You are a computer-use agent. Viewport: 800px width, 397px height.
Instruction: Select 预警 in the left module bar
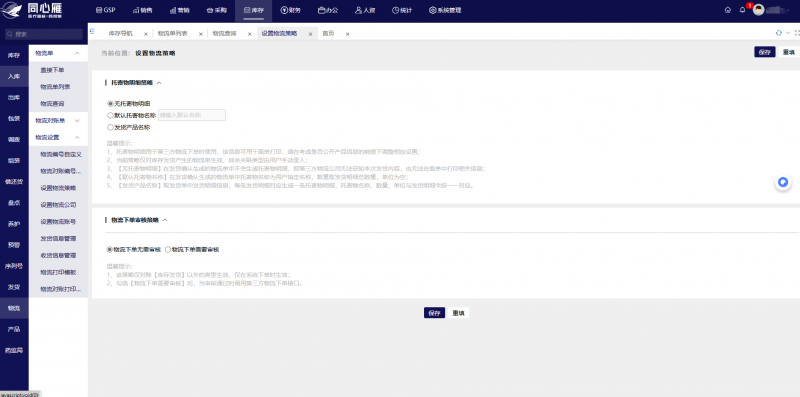tap(14, 245)
